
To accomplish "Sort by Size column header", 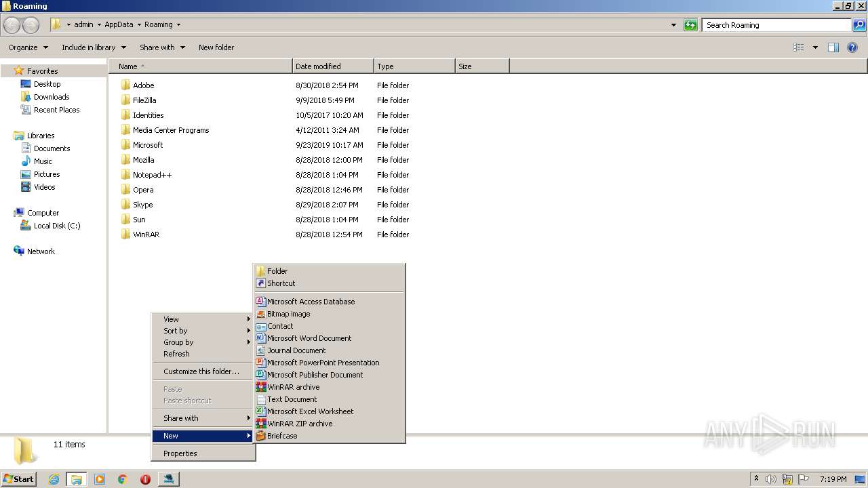I will [x=482, y=66].
